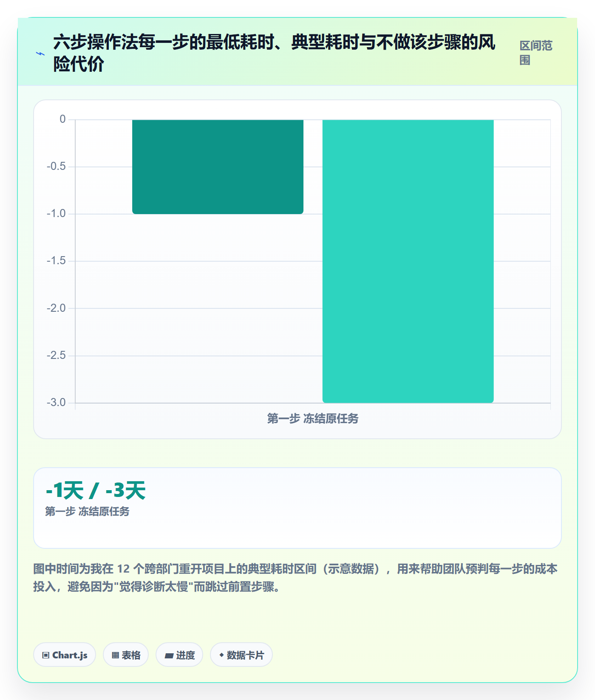This screenshot has height=700, width=595.
Task: Select the 数据卡片 tag chip
Action: pos(241,655)
